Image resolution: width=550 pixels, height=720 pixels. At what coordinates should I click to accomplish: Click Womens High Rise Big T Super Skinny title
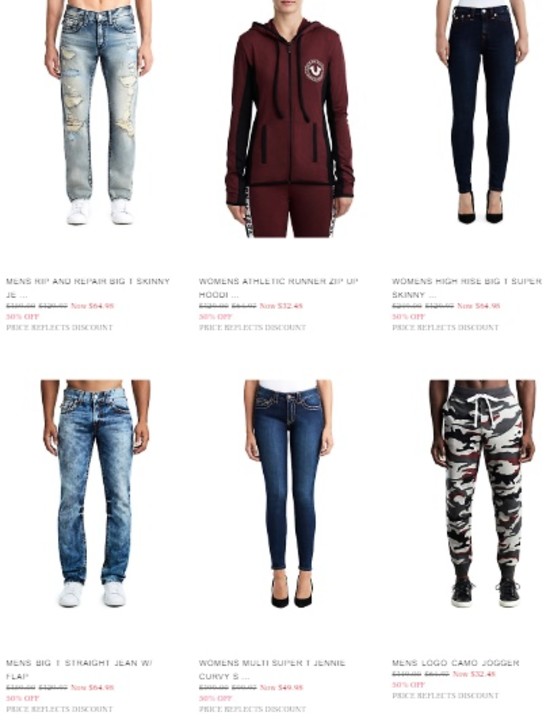(x=467, y=287)
